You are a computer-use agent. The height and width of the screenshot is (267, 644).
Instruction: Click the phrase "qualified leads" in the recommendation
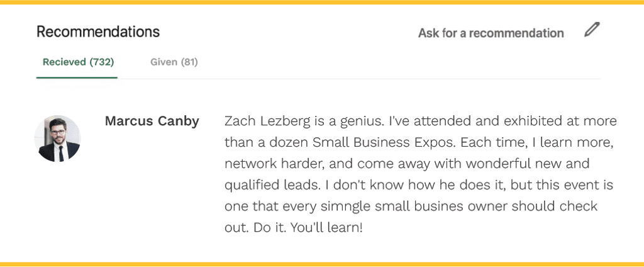click(272, 185)
